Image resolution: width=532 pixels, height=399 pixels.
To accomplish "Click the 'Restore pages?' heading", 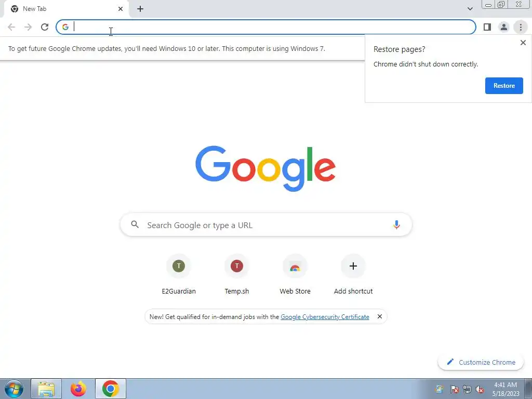I will click(x=400, y=49).
